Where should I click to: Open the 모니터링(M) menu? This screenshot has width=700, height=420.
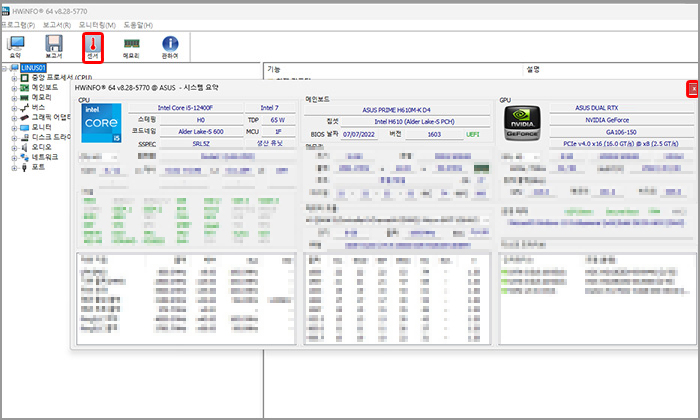(97, 25)
